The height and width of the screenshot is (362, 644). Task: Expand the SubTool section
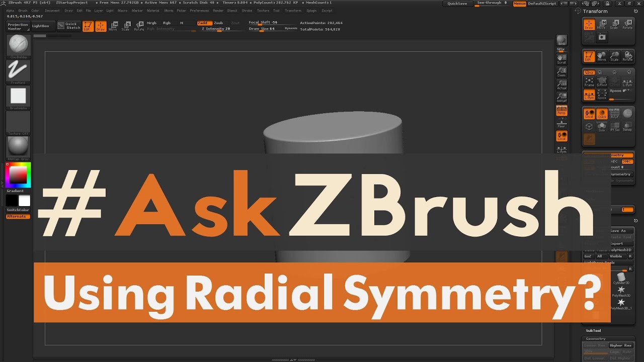coord(594,330)
